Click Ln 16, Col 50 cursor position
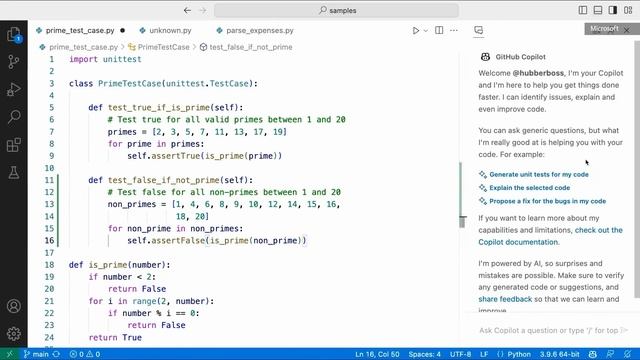640x360 pixels. click(x=377, y=354)
